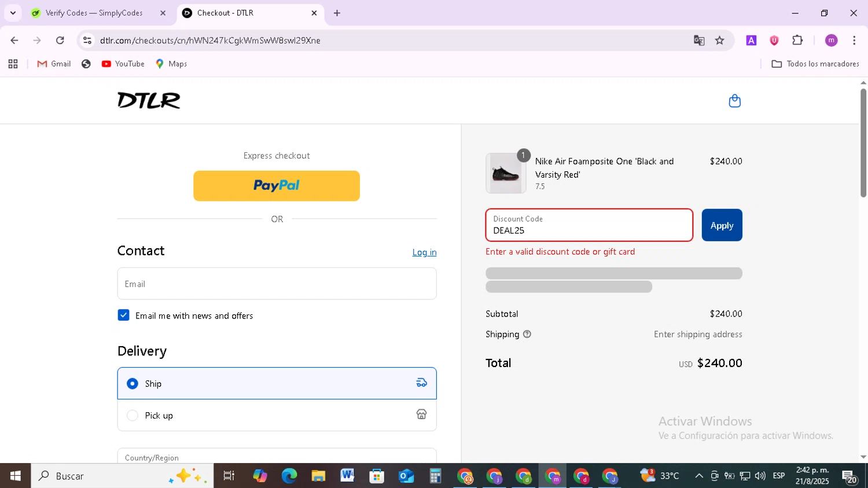Open the Gmail bookmark

(x=54, y=64)
